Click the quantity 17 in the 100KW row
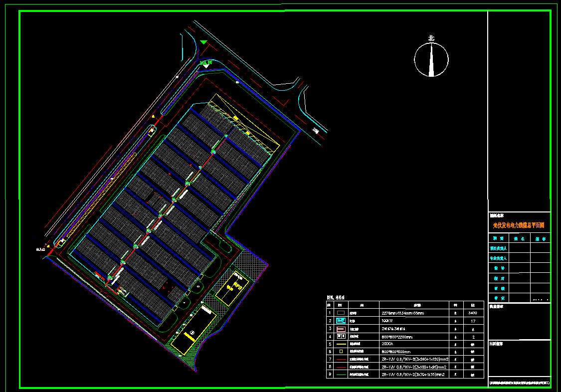 pyautogui.click(x=473, y=321)
